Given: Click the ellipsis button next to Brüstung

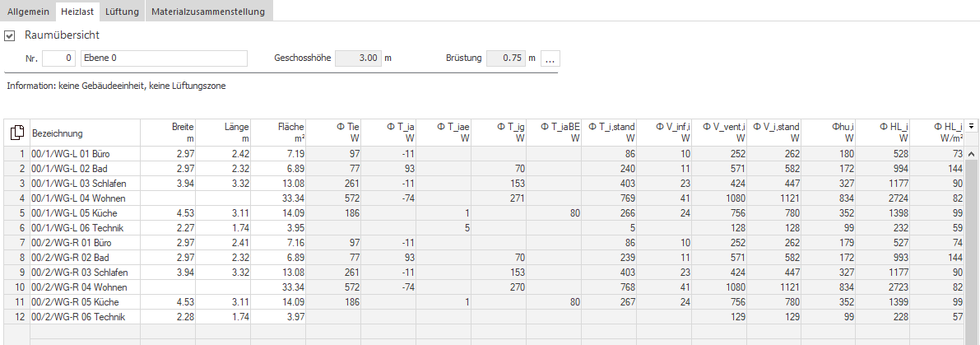Looking at the screenshot, I should [550, 58].
